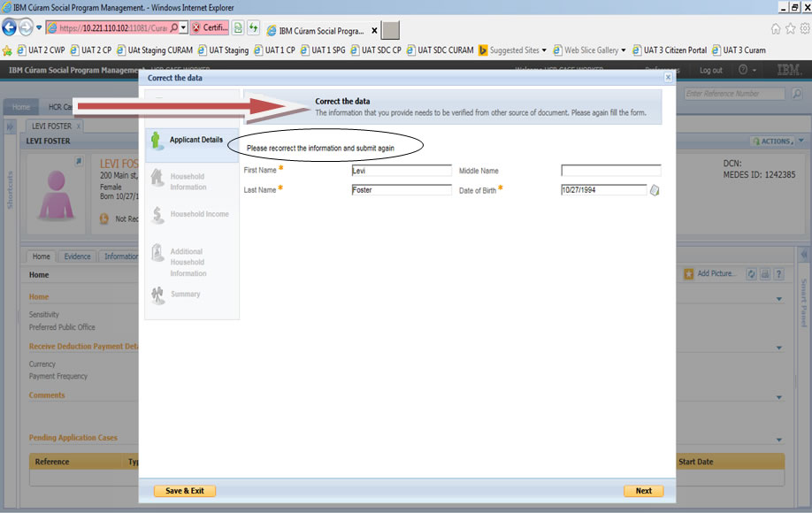Click the empty Middle Name field
This screenshot has width=812, height=513.
click(x=611, y=171)
